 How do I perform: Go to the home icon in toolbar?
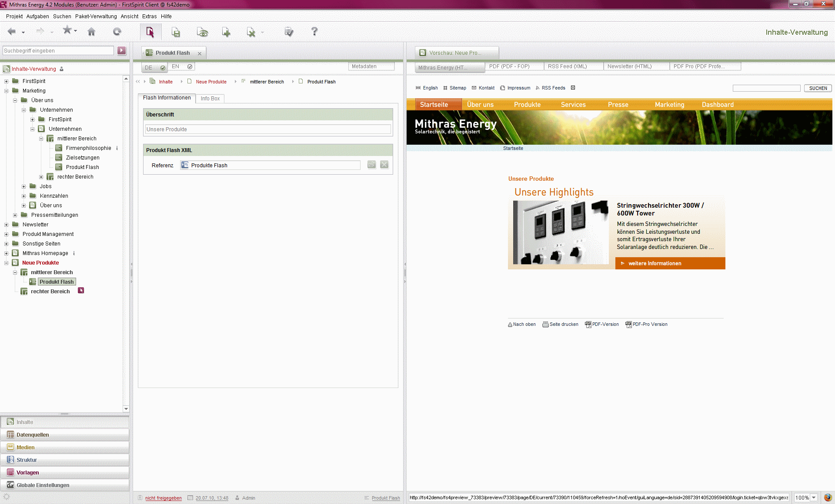(91, 32)
